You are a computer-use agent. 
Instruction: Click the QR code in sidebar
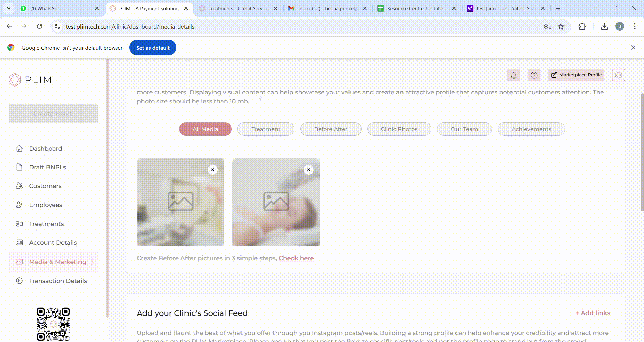coord(53,324)
